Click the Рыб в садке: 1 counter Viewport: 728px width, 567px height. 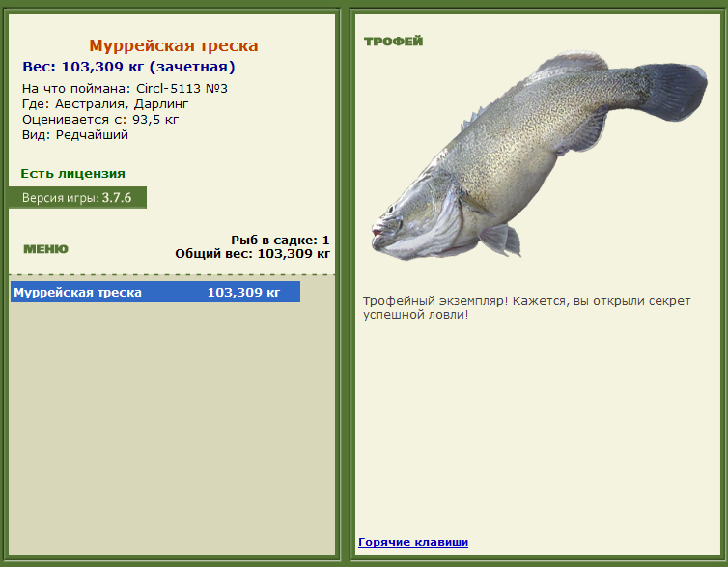(x=280, y=241)
